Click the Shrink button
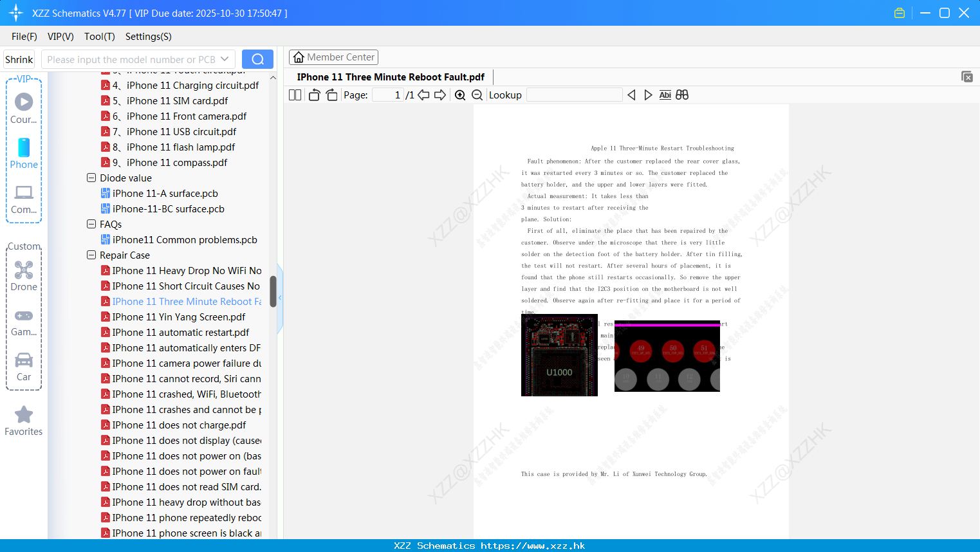 (19, 59)
